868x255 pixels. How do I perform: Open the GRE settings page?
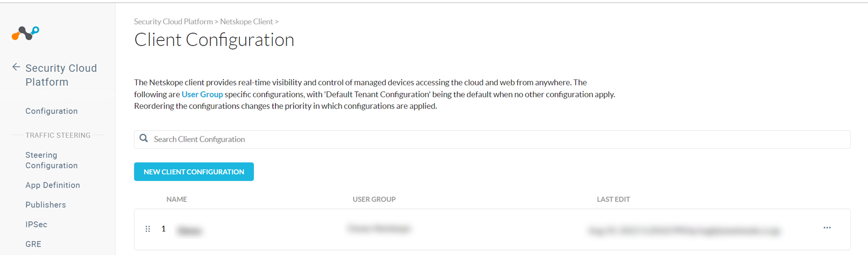click(x=33, y=244)
